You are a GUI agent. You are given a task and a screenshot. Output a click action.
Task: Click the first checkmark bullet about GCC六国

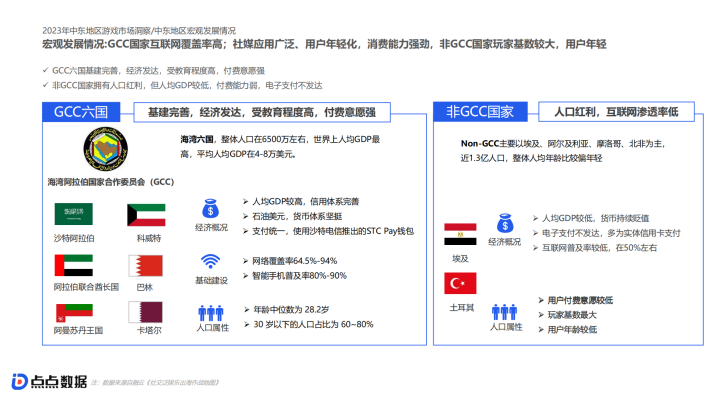click(154, 71)
